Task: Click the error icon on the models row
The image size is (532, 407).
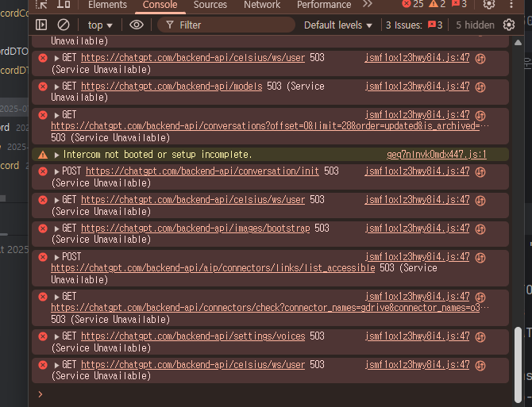Action: pos(43,86)
